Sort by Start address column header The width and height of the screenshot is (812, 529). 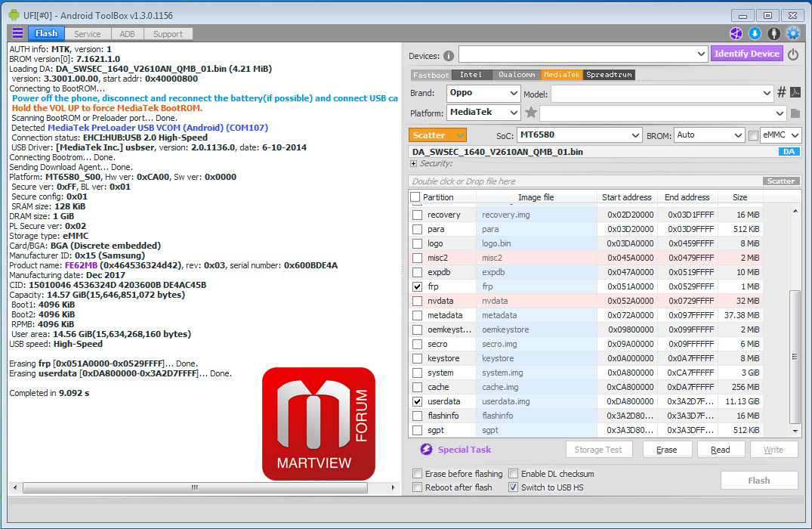point(627,197)
